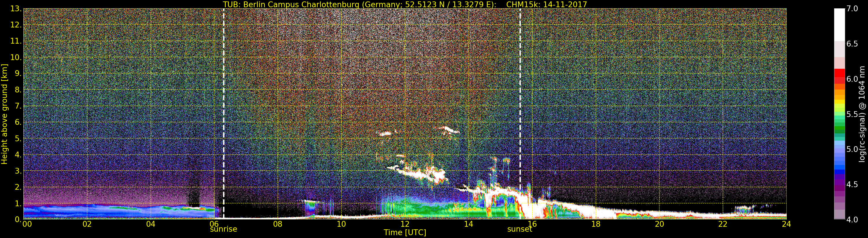This screenshot has width=868, height=238.
Task: Click the "6.5" colorbar tick label
Action: click(852, 44)
